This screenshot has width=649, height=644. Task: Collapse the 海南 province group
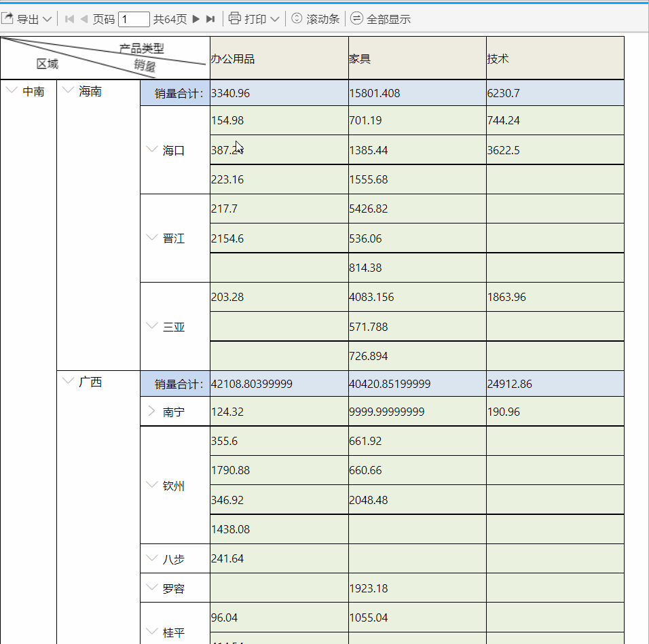point(68,90)
